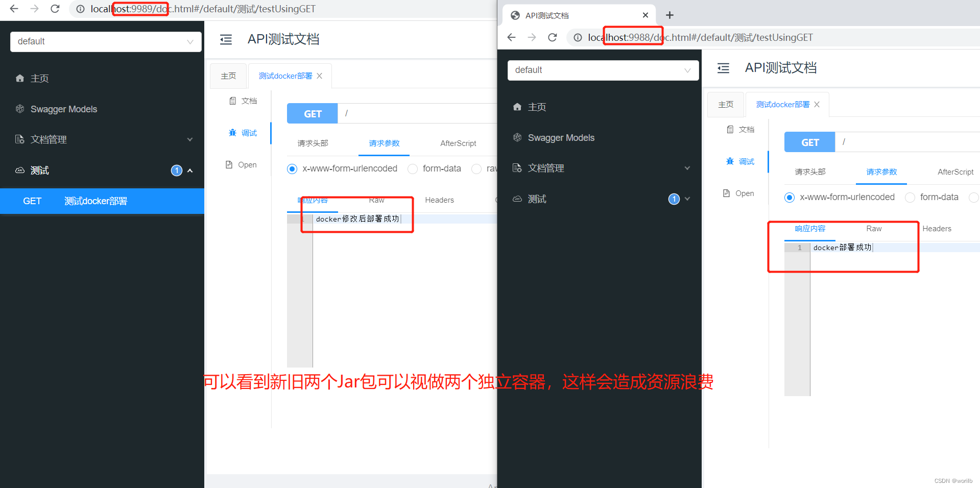Click GET method button in right window
This screenshot has height=488, width=980.
[x=810, y=142]
